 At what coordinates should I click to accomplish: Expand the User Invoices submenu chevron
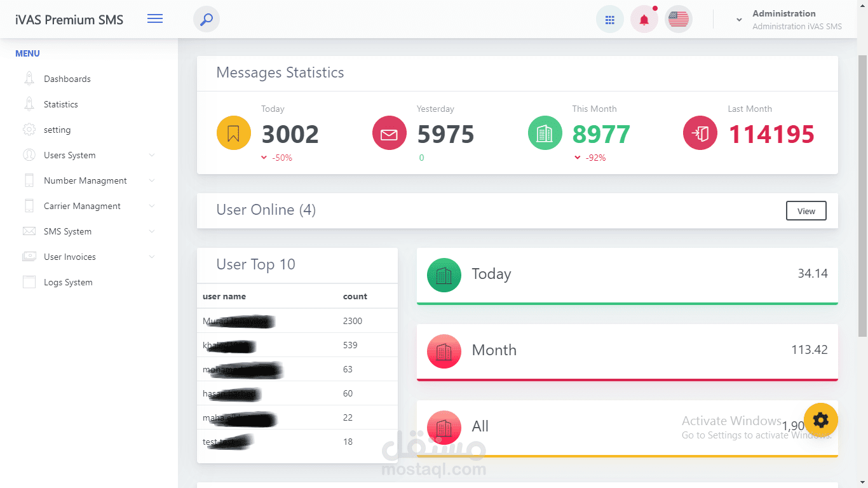[152, 257]
